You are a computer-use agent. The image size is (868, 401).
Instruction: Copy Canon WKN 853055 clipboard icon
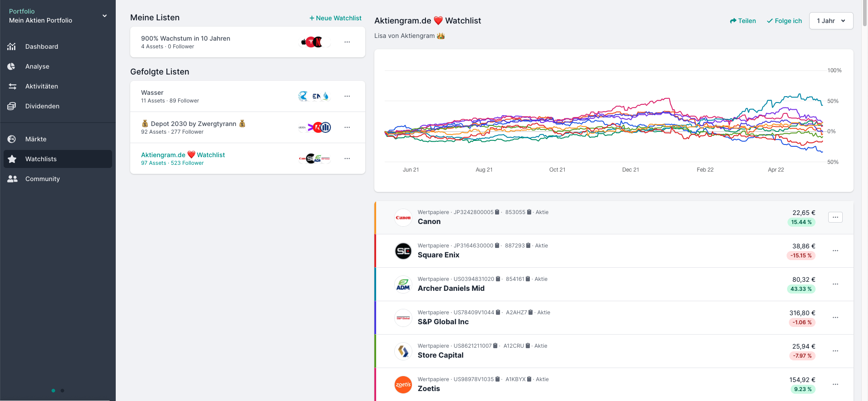click(529, 212)
